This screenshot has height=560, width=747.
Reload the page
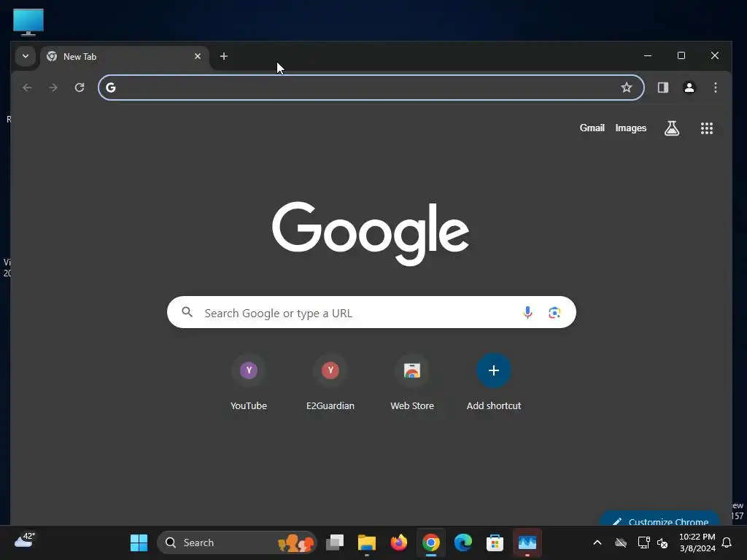click(x=80, y=87)
